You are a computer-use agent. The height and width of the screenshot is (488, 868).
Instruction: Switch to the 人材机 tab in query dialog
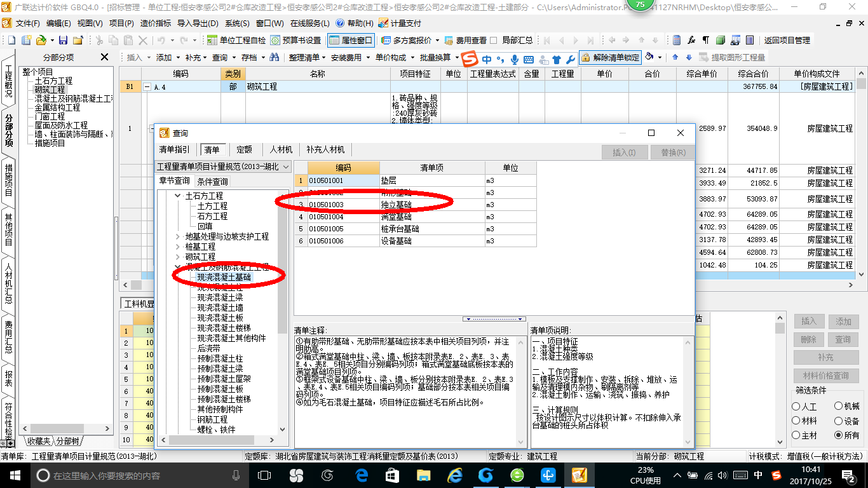[x=281, y=149]
